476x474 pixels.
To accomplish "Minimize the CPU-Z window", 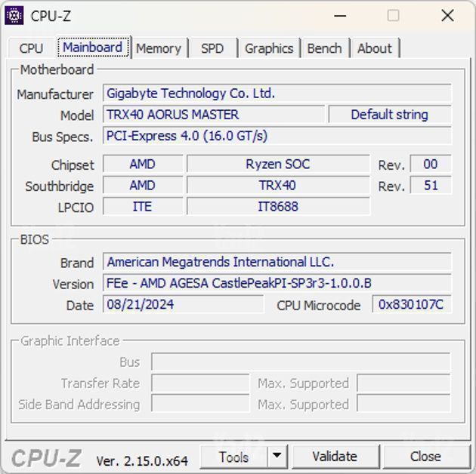I will pyautogui.click(x=340, y=15).
